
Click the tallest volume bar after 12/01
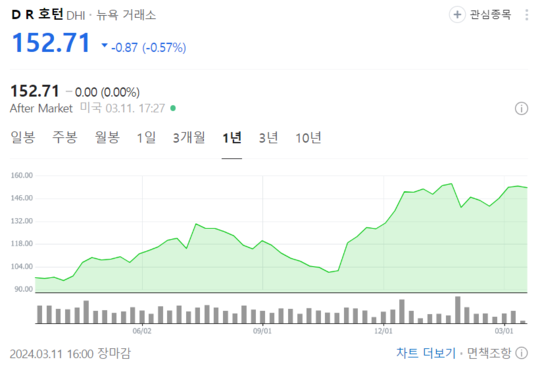tap(457, 310)
